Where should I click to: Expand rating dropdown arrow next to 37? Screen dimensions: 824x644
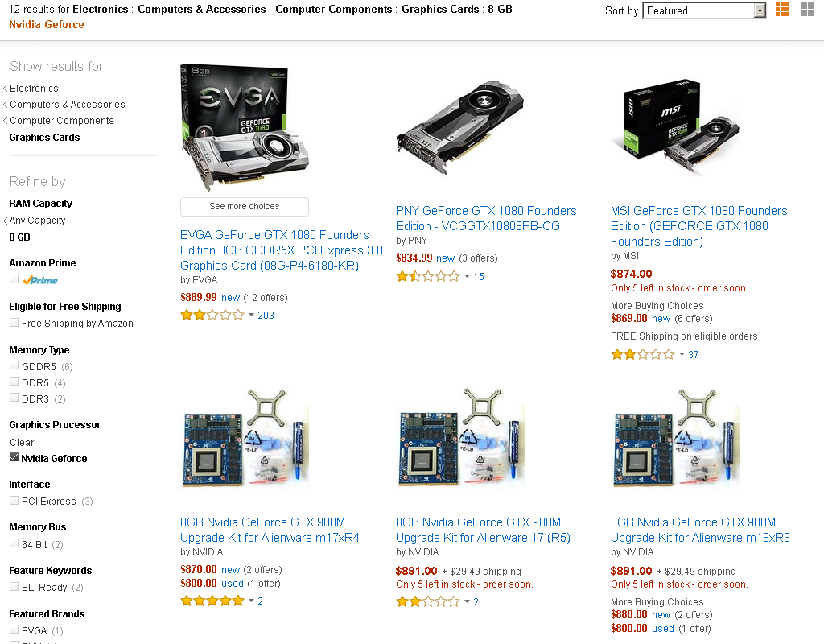click(682, 354)
